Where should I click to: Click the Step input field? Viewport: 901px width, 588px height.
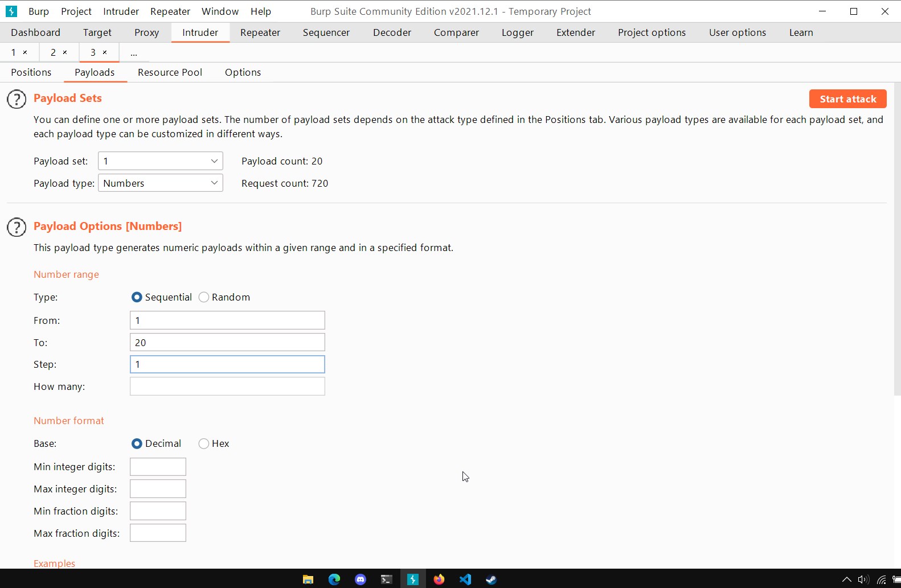[x=227, y=364]
